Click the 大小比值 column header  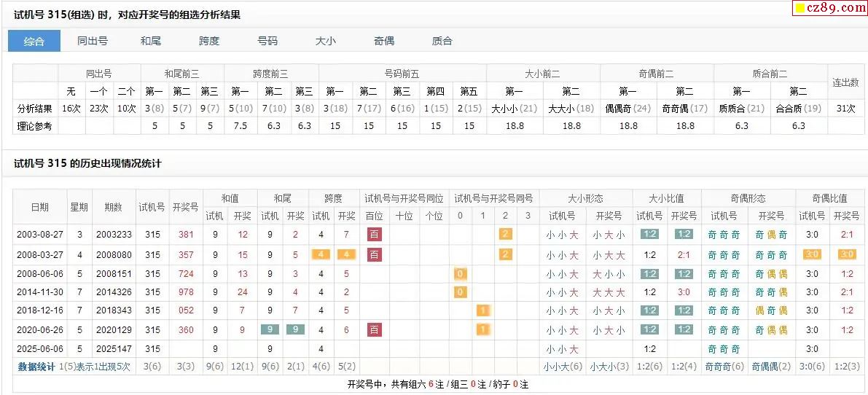click(667, 198)
